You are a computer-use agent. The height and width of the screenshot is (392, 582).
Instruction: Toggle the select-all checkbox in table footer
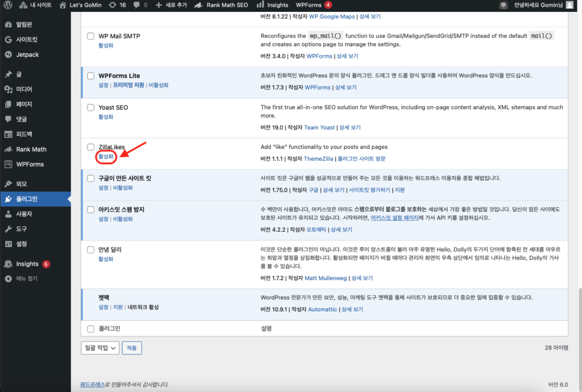90,328
